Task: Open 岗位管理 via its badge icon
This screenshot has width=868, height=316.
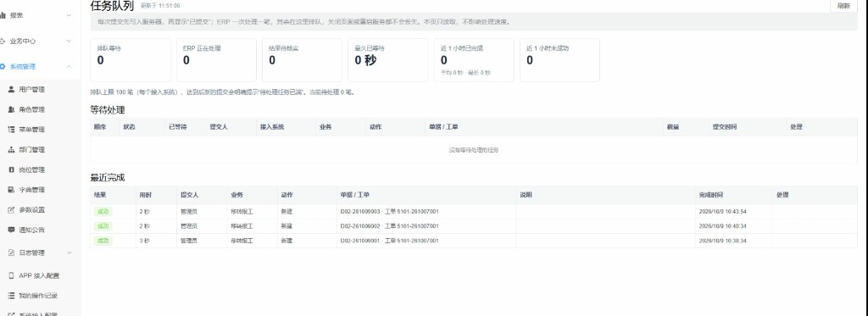Action: coord(11,170)
